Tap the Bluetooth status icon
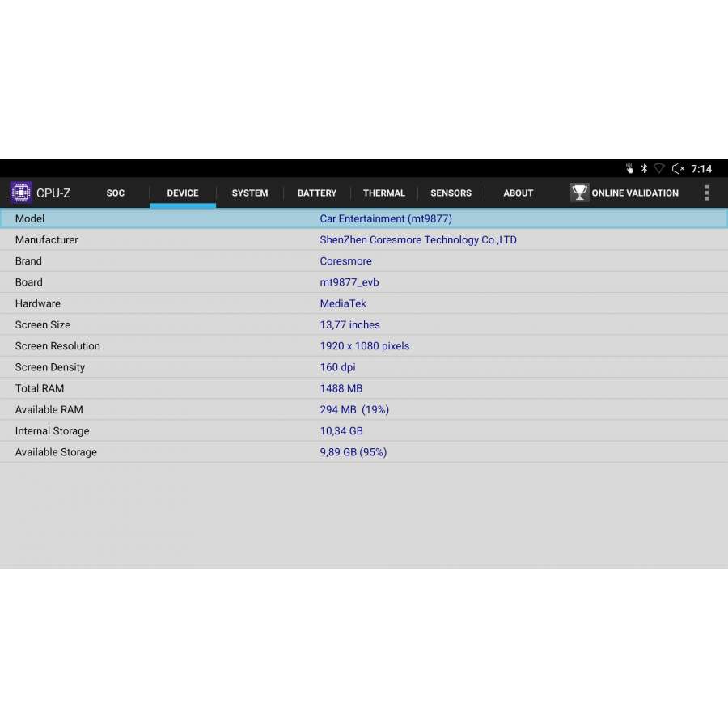728x728 pixels. pos(644,168)
